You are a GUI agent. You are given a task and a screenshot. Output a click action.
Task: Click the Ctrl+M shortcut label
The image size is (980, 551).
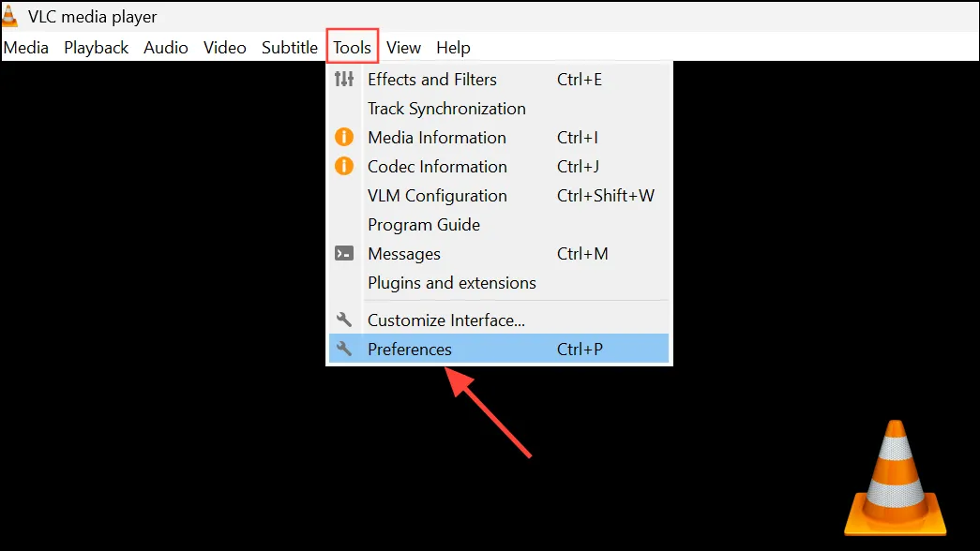[x=582, y=254]
